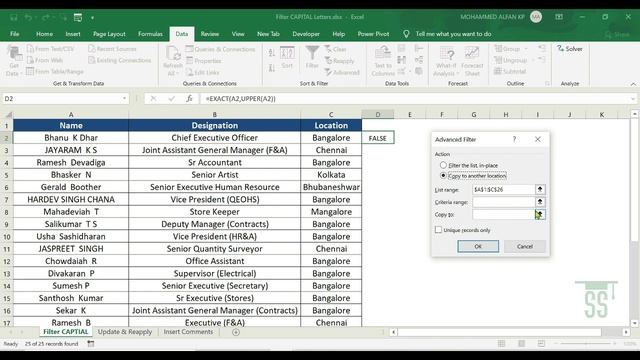
Task: Switch to 'Update & Reapply' sheet
Action: point(125,332)
